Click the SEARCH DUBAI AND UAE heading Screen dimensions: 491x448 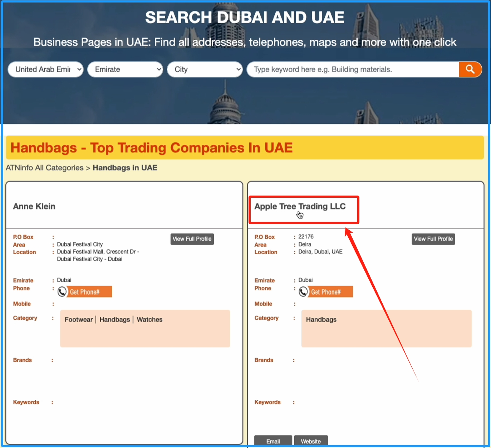click(245, 17)
